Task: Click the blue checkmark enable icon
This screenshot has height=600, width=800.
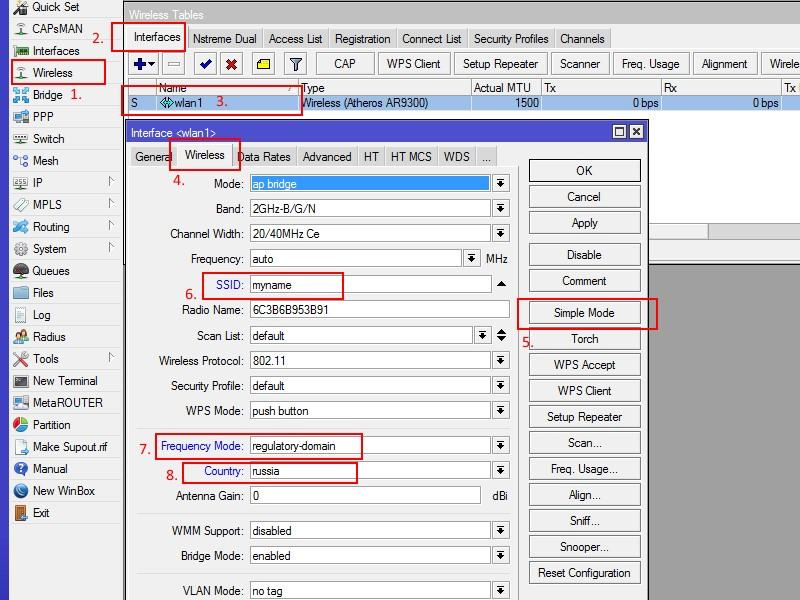Action: pos(206,64)
